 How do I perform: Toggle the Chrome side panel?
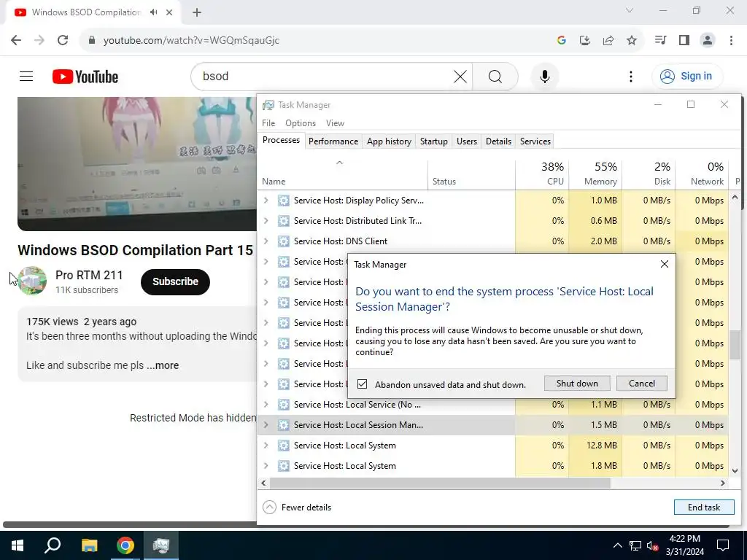(684, 40)
